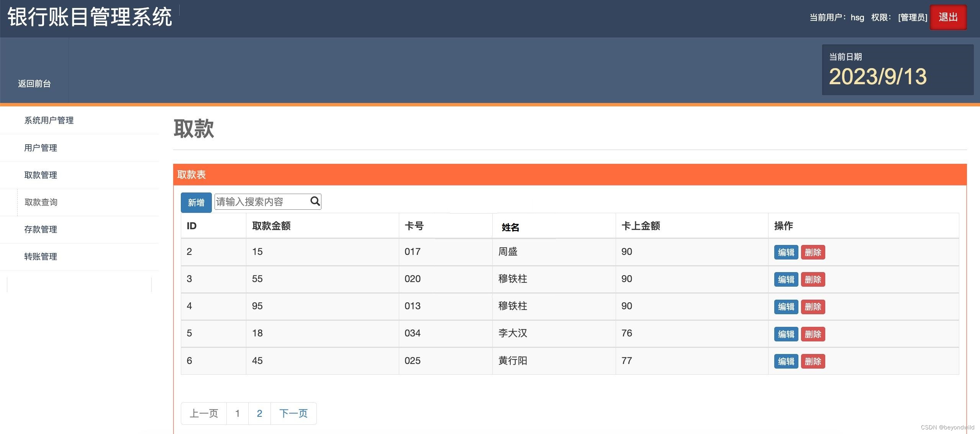Click the blue 新增 button
Viewport: 980px width, 434px height.
coord(196,202)
